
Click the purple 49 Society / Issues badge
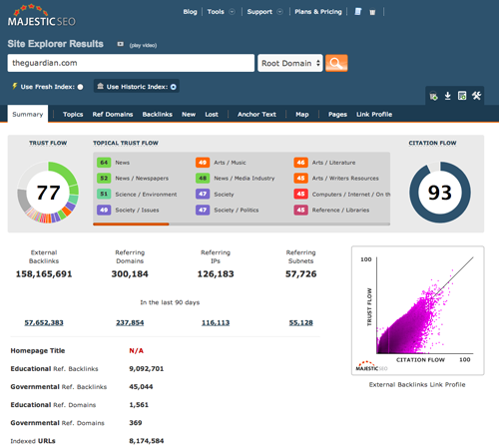[x=104, y=210]
